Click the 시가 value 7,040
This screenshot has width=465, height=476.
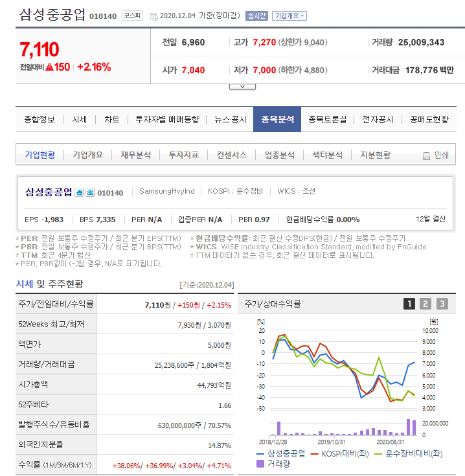click(x=193, y=70)
